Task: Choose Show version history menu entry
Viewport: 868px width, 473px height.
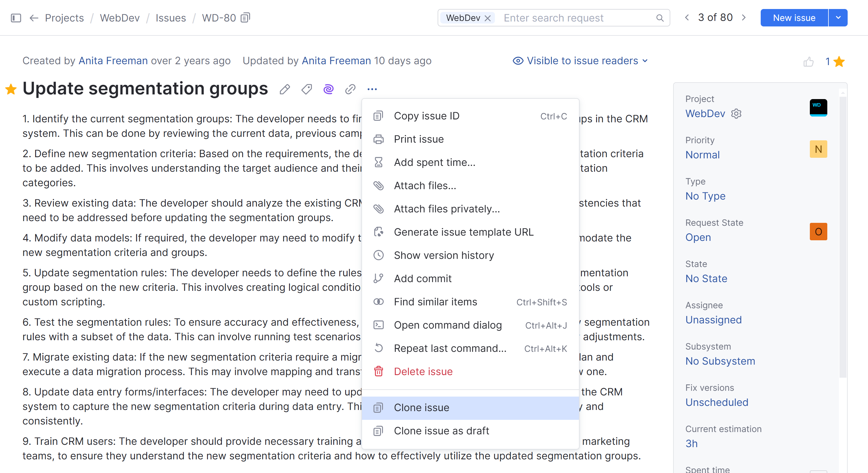Action: [x=444, y=255]
